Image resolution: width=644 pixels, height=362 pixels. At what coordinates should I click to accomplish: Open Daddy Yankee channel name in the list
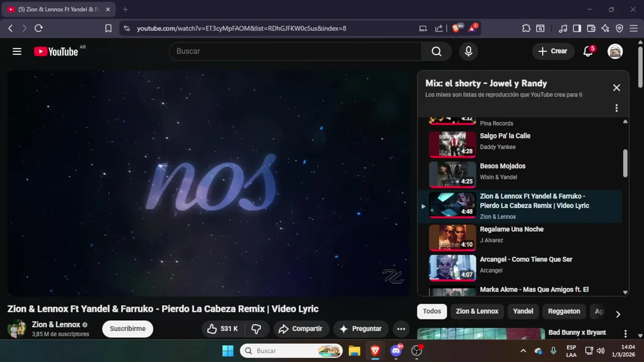point(498,147)
